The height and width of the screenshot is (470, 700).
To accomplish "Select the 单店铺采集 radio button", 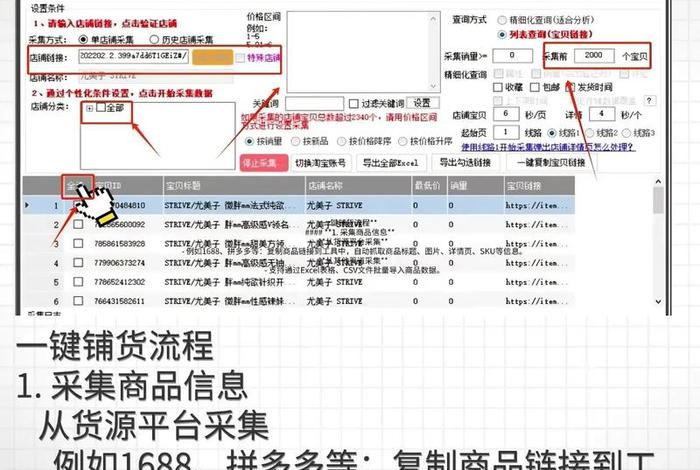I will point(83,39).
